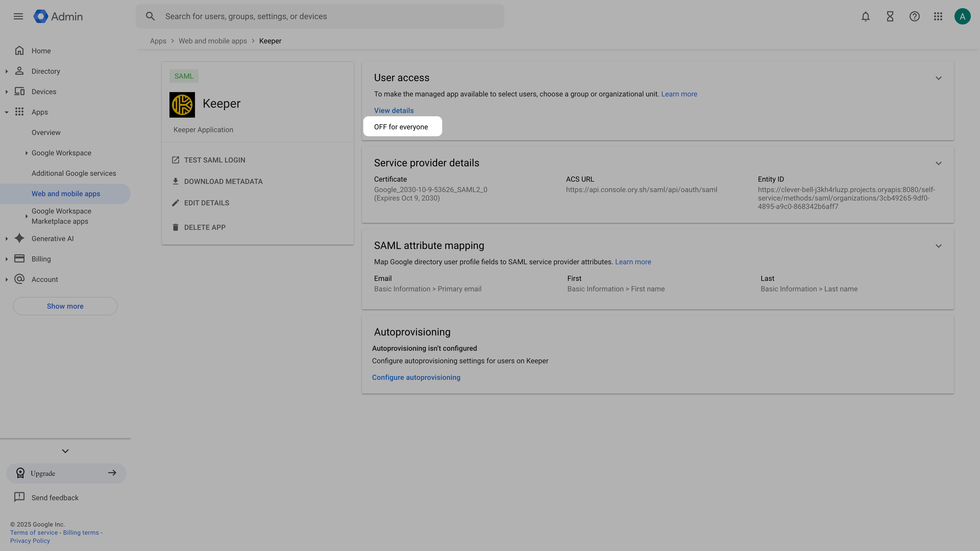Image resolution: width=980 pixels, height=551 pixels.
Task: Open View details under User access
Action: [393, 110]
